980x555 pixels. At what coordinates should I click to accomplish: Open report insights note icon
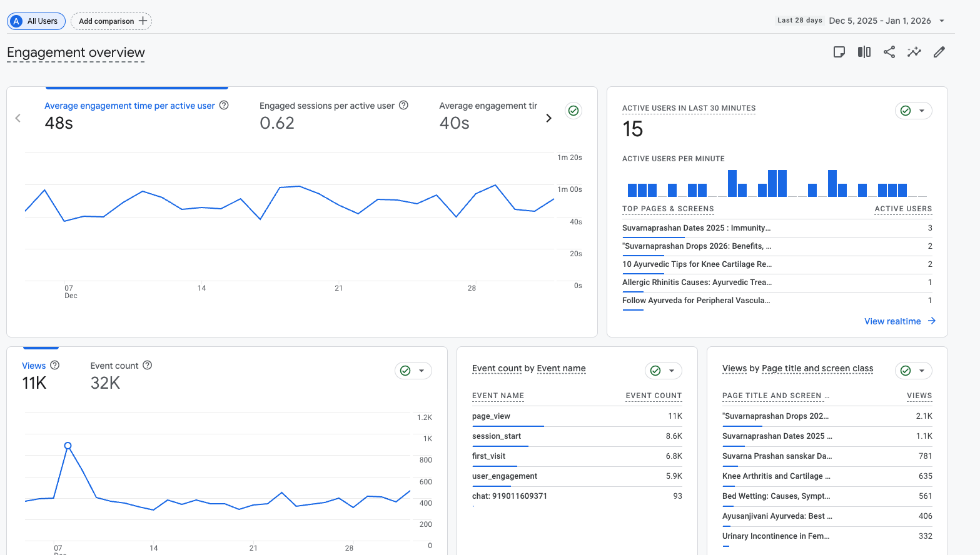pyautogui.click(x=839, y=52)
